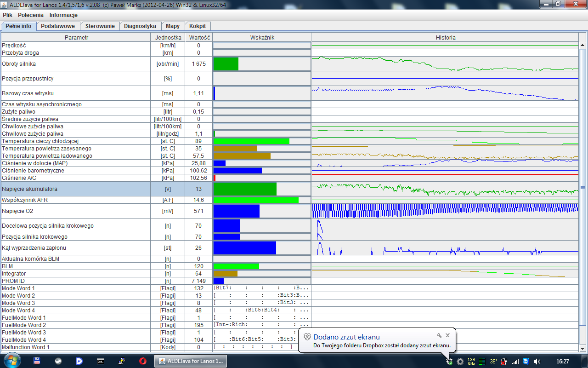
Task: Switch to the Podstawowe tab
Action: pyautogui.click(x=58, y=26)
